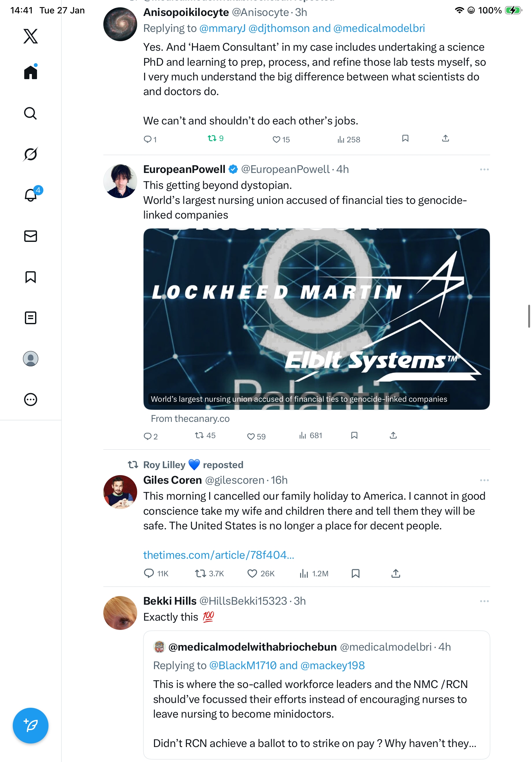Open the X logo home icon
Viewport: 532px width, 762px height.
tap(31, 36)
